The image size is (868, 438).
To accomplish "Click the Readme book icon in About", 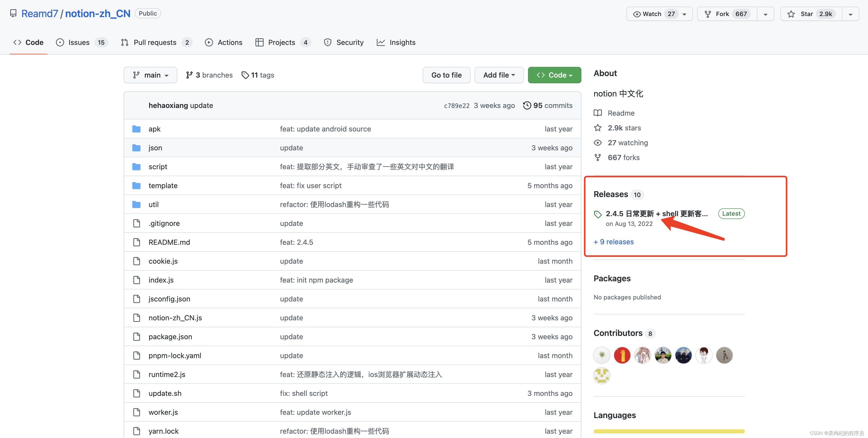I will tap(598, 113).
